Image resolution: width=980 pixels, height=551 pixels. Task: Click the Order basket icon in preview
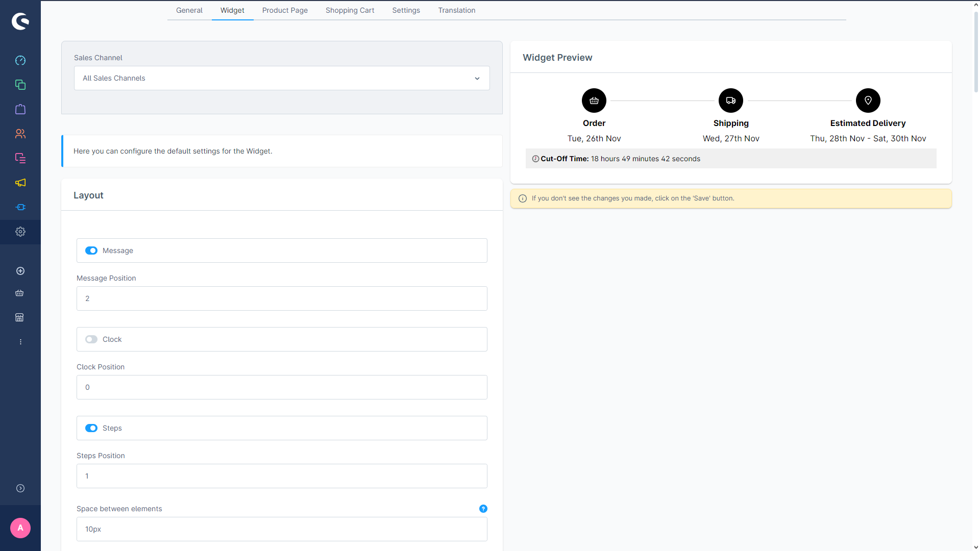coord(594,101)
